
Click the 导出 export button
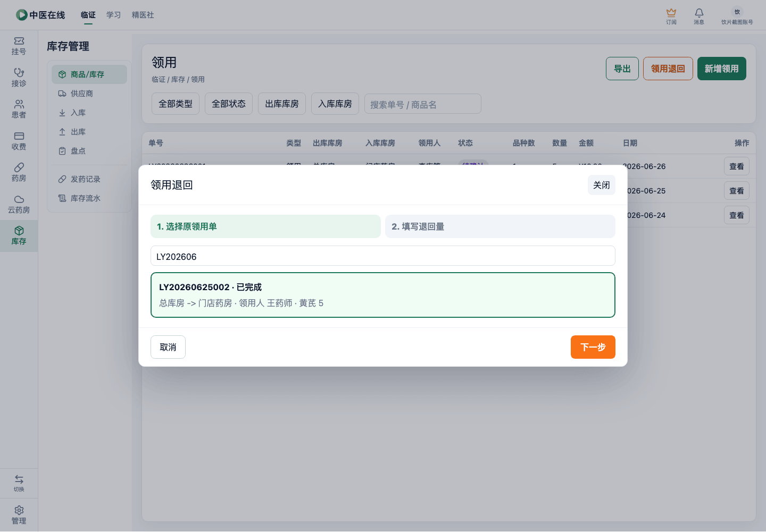pyautogui.click(x=622, y=69)
